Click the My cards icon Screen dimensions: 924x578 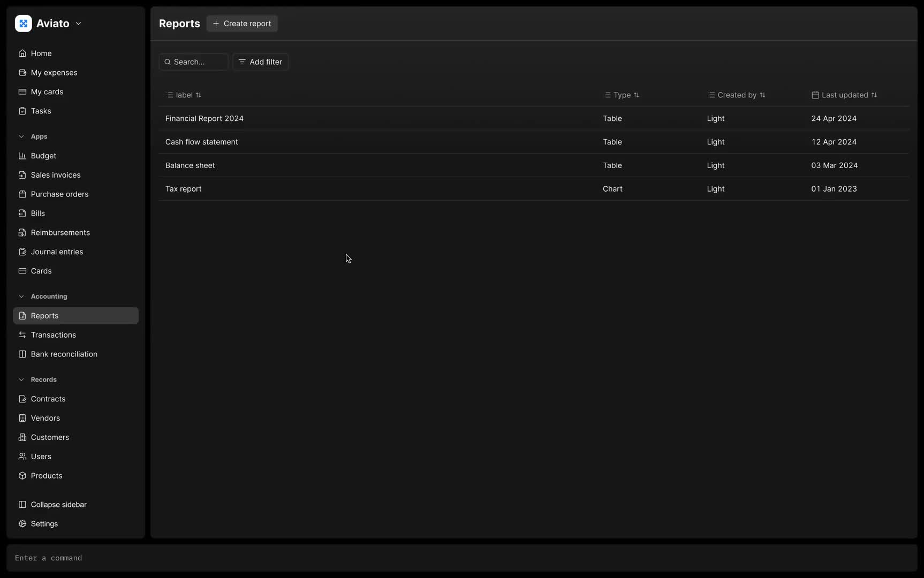click(x=22, y=92)
